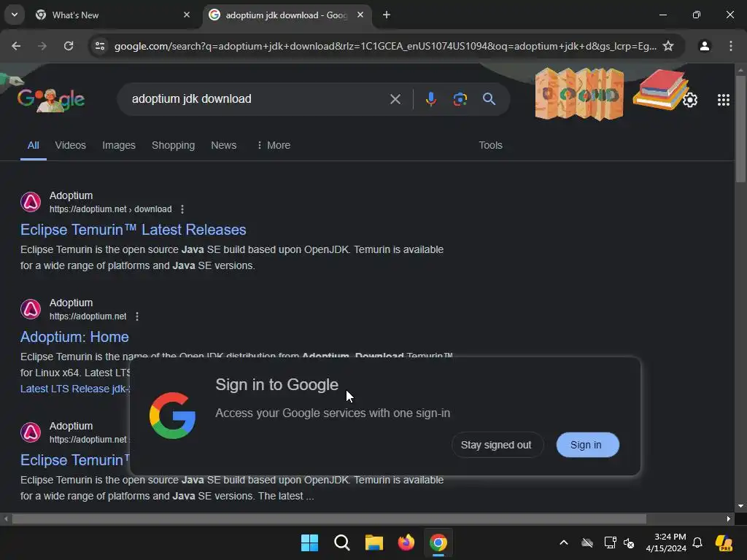Open a new tab with the plus button

pyautogui.click(x=387, y=15)
